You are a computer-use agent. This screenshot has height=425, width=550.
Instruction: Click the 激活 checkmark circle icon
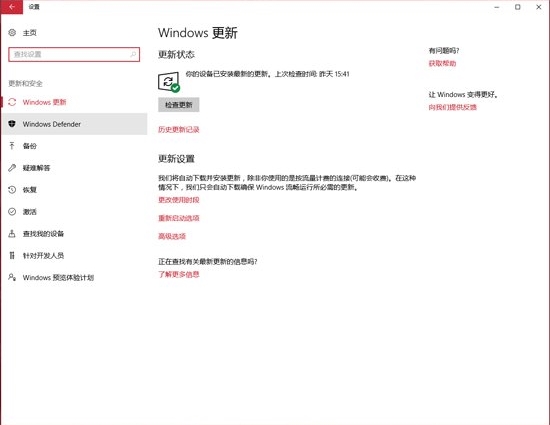click(12, 211)
